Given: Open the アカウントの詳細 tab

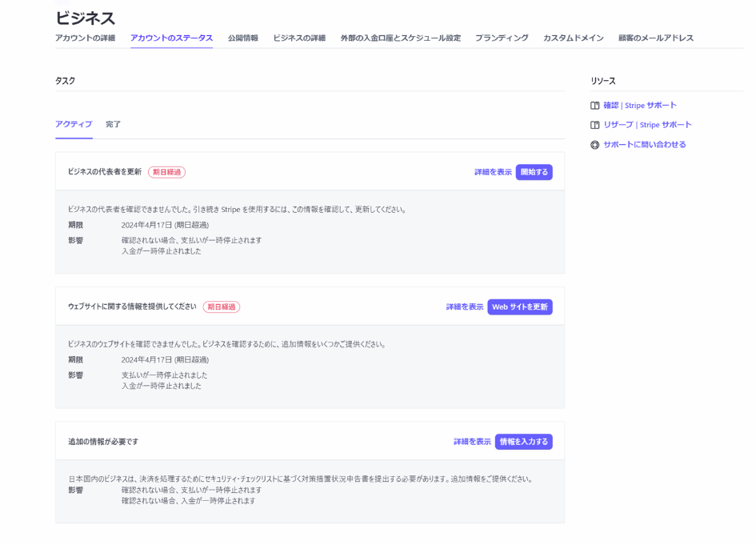Looking at the screenshot, I should click(x=86, y=38).
